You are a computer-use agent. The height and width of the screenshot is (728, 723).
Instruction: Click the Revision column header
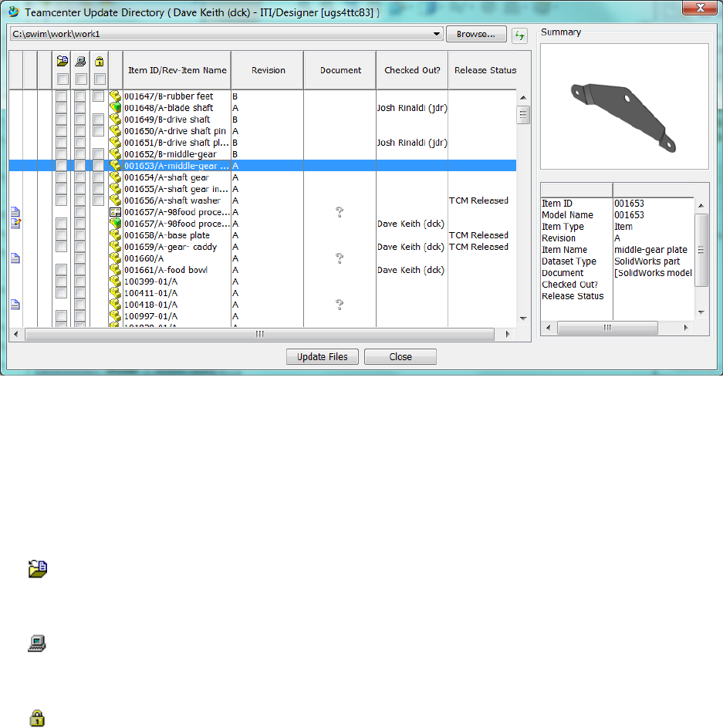268,70
